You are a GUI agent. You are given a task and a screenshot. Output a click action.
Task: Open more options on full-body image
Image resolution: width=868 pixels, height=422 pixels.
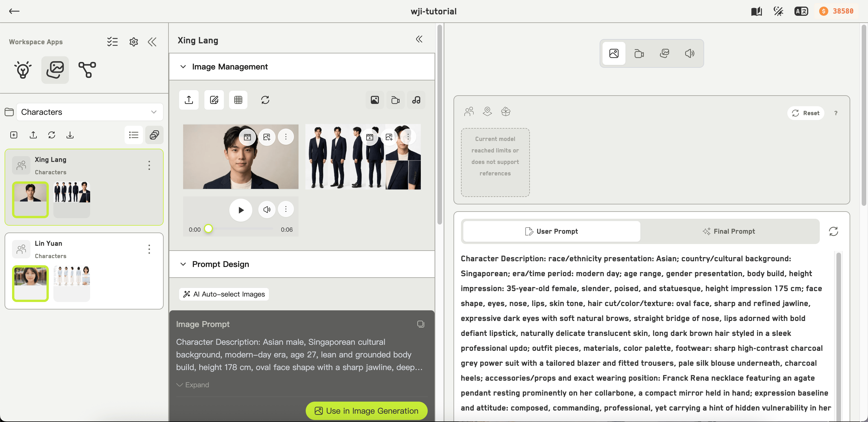408,137
